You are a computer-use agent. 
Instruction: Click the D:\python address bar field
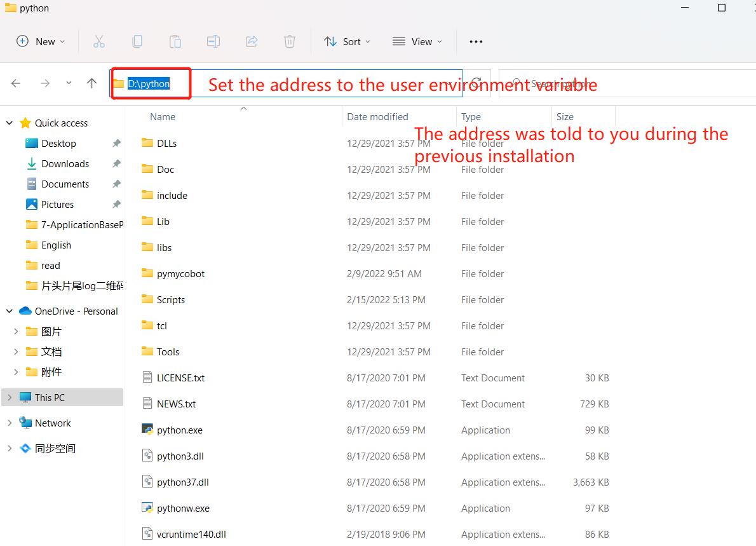point(286,83)
